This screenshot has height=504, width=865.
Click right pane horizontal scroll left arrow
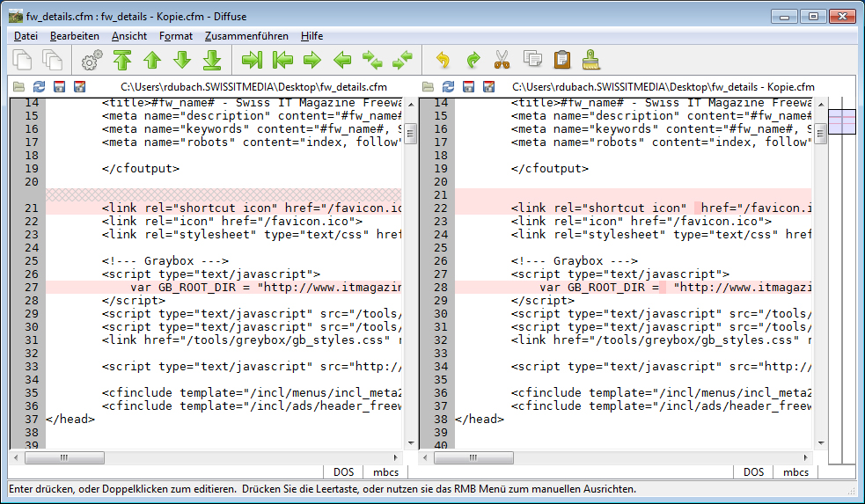(425, 457)
